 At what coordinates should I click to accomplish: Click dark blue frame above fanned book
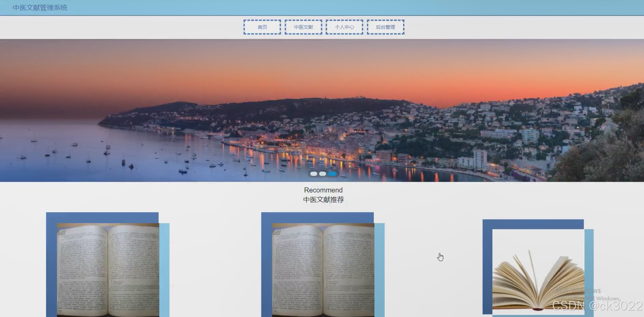pos(533,224)
